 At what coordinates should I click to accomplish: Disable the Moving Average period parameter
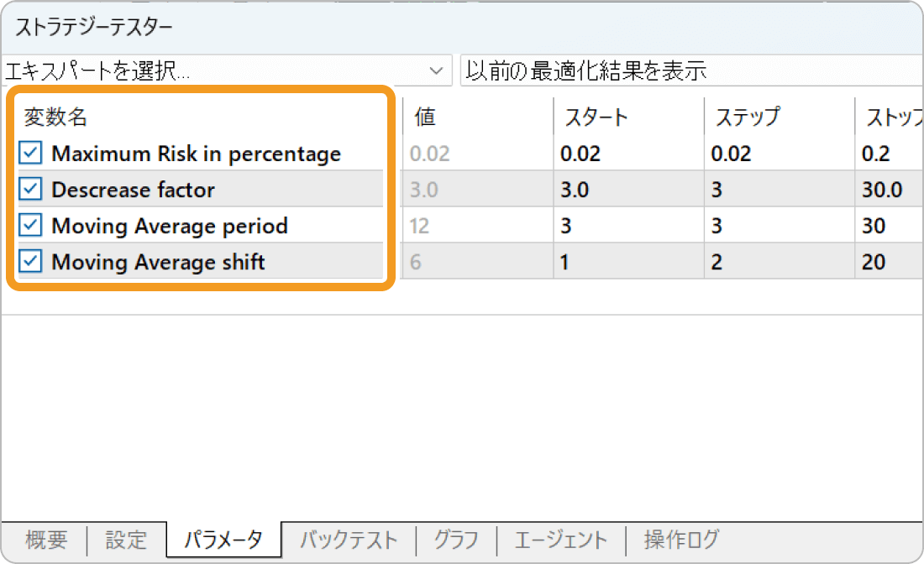click(31, 225)
